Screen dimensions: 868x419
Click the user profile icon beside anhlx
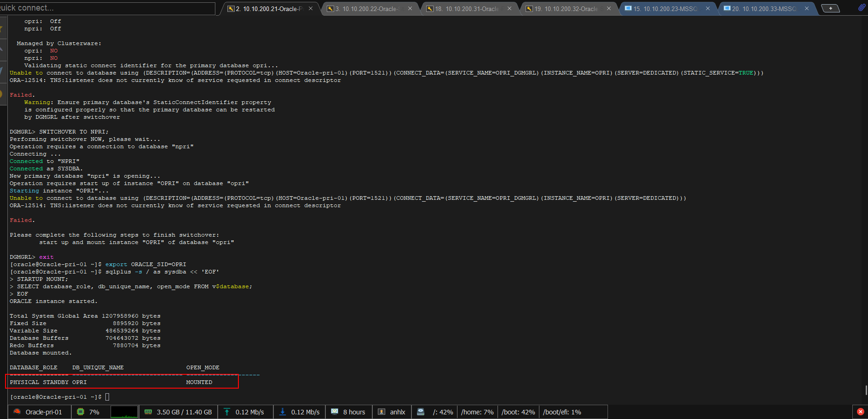[382, 412]
